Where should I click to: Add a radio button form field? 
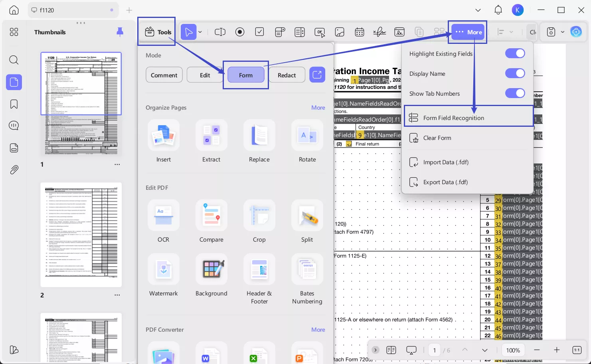[240, 32]
